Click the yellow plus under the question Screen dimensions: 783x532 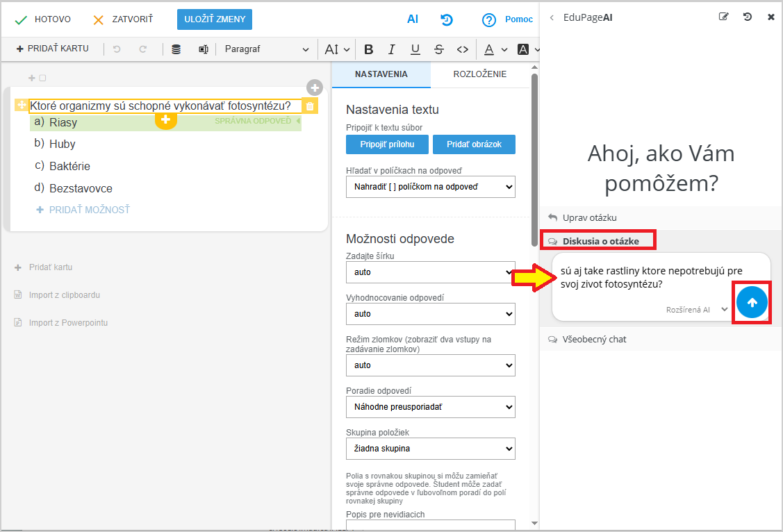165,120
